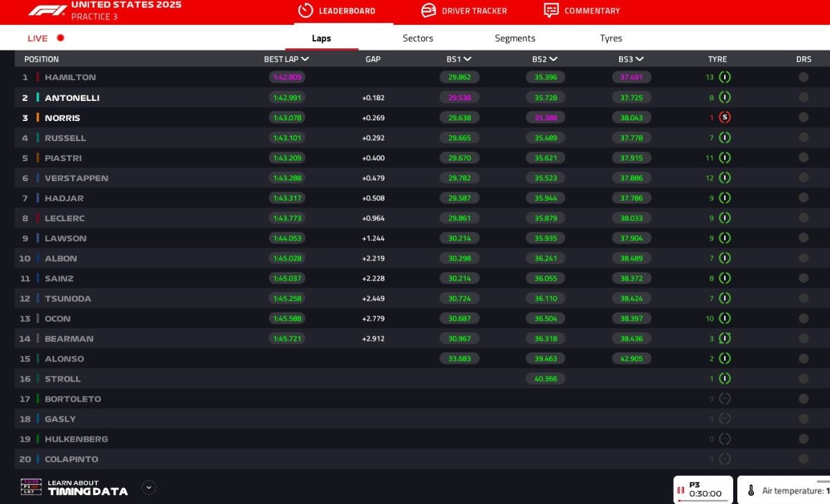Screen dimensions: 830x504
Task: Select driver Antonelli in the leaderboard
Action: click(72, 98)
